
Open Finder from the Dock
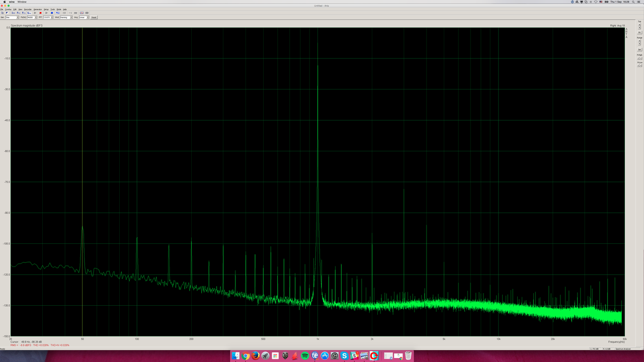[x=236, y=356]
